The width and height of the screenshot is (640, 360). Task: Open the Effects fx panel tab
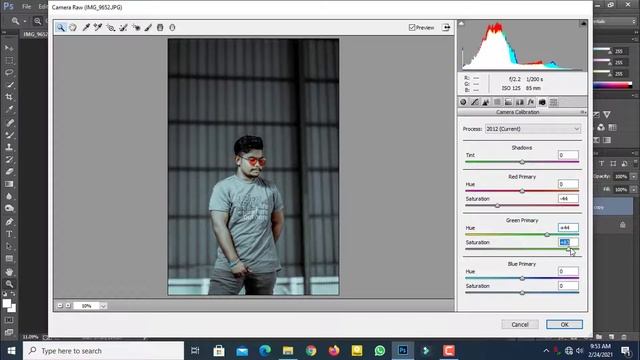tap(531, 102)
